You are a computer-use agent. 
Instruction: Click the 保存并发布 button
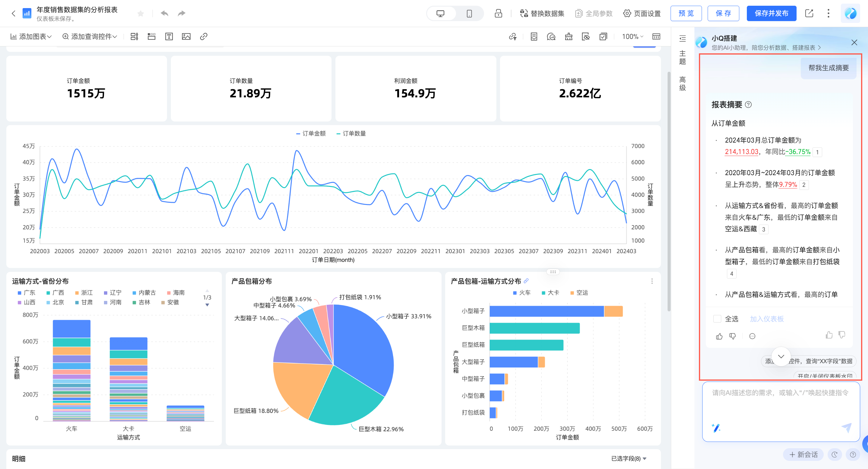(771, 14)
